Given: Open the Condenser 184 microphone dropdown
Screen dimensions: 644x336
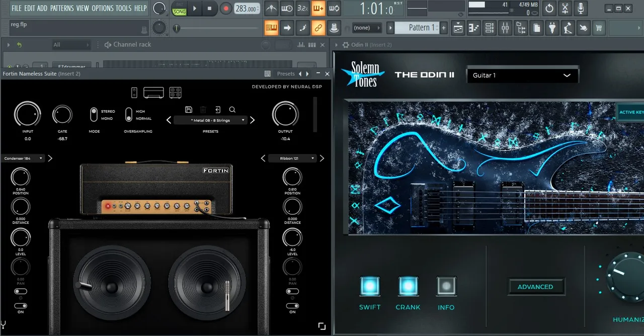Looking at the screenshot, I should click(x=23, y=158).
